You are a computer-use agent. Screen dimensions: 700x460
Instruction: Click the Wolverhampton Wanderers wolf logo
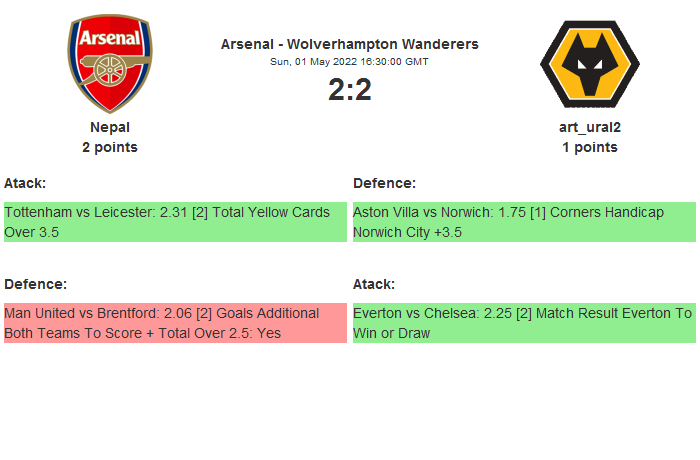pyautogui.click(x=589, y=65)
